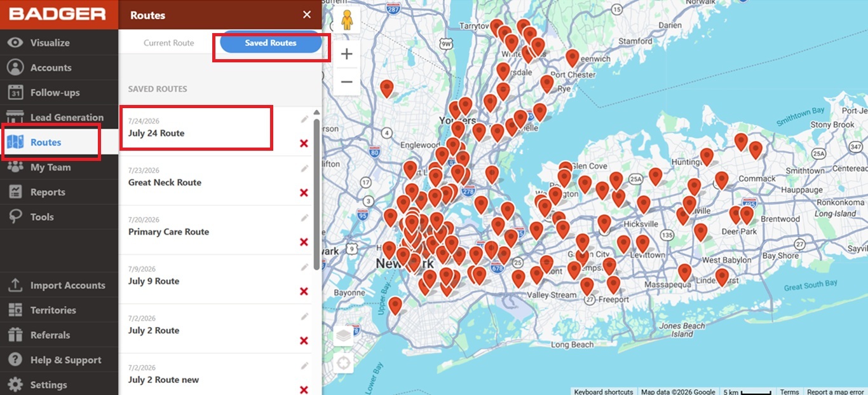868x395 pixels.
Task: Click the map pin near Tarrytown
Action: coord(497,27)
